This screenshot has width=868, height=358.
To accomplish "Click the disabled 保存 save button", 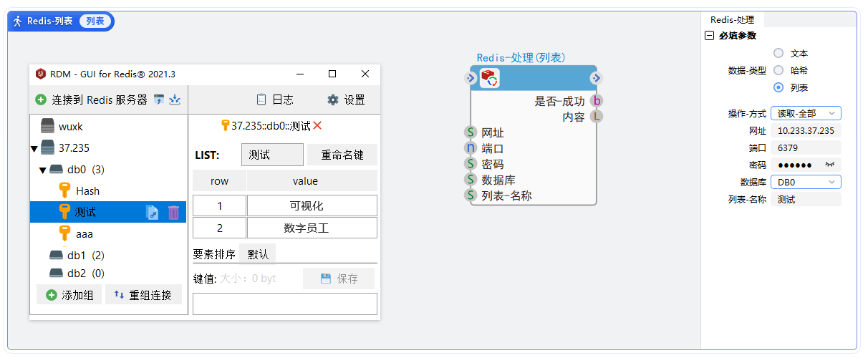I will (339, 279).
